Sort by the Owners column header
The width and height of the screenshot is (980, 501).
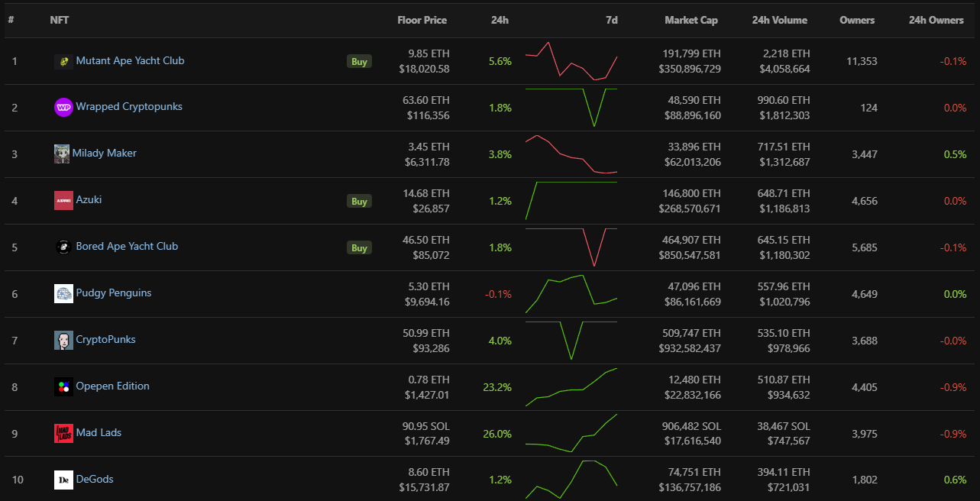[857, 20]
